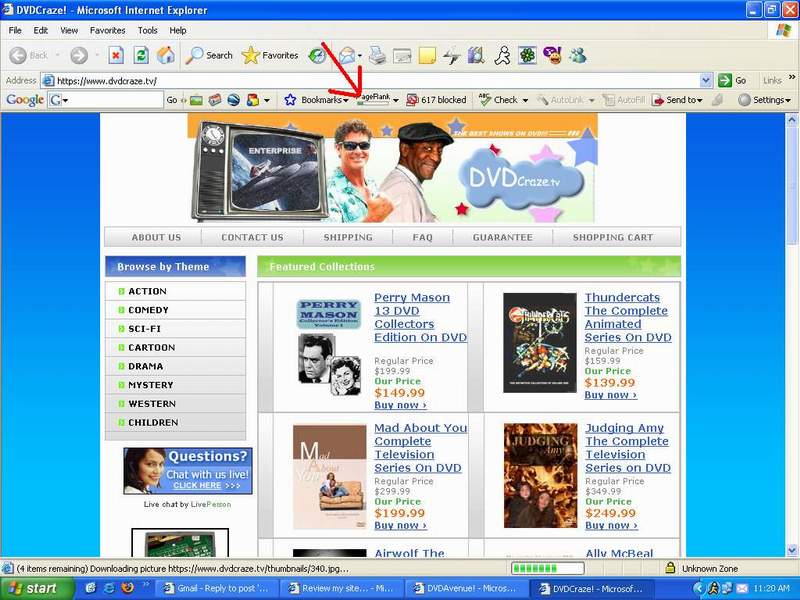The image size is (800, 600).
Task: Open the Favorites star button
Action: (270, 55)
